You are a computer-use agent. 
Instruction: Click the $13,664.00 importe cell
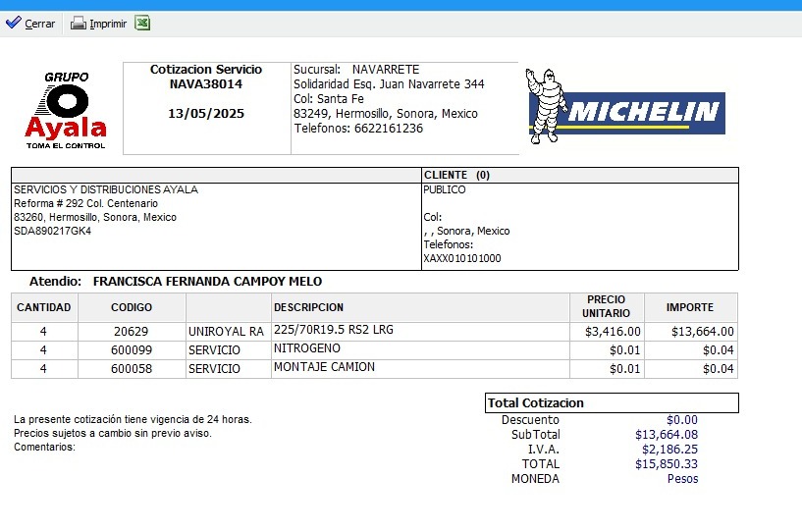[702, 332]
